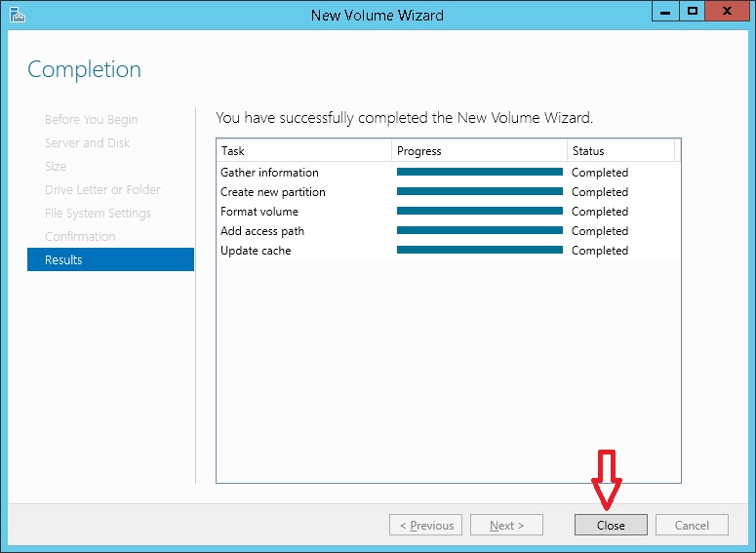The width and height of the screenshot is (756, 553).
Task: Sort by the Task column header
Action: pyautogui.click(x=303, y=151)
